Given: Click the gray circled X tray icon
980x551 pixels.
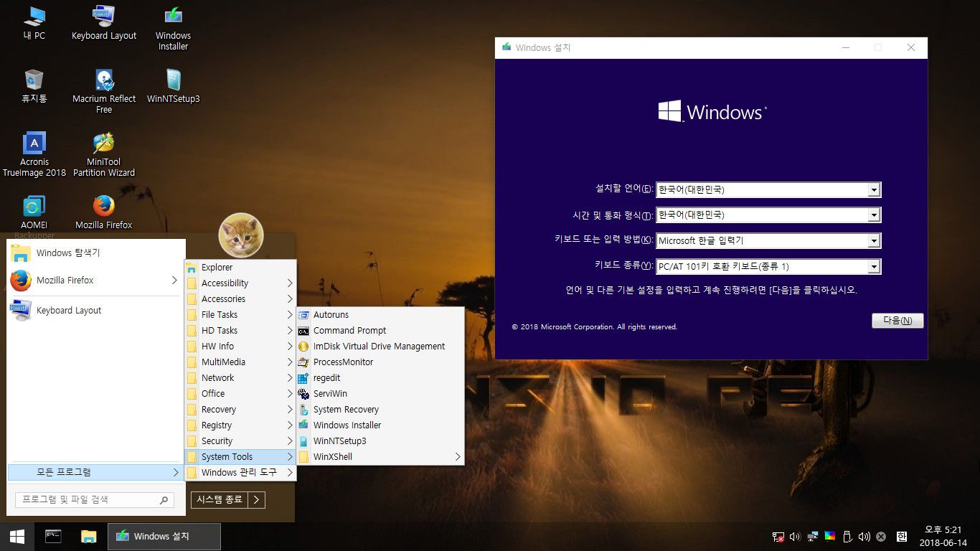Looking at the screenshot, I should (881, 537).
